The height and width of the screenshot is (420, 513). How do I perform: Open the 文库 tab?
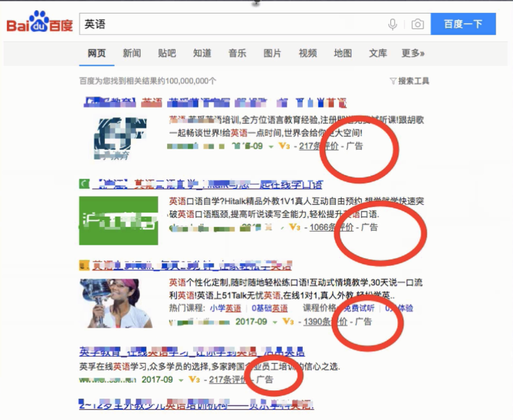[x=378, y=53]
